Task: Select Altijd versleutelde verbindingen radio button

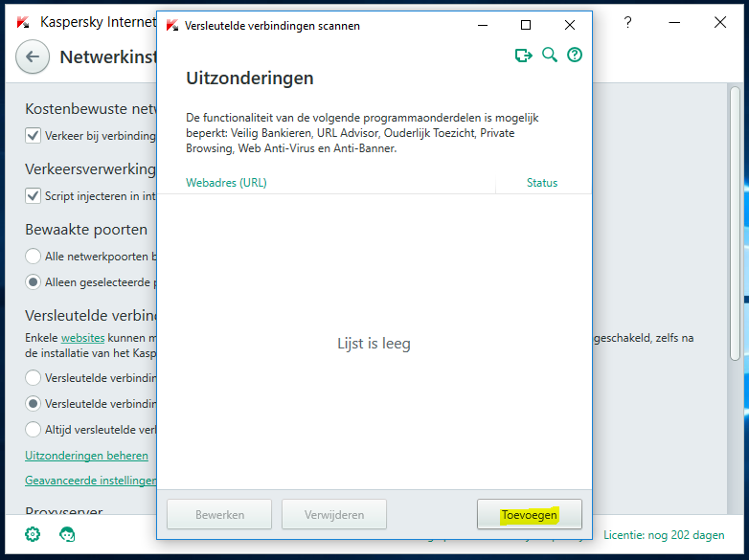Action: [x=33, y=429]
